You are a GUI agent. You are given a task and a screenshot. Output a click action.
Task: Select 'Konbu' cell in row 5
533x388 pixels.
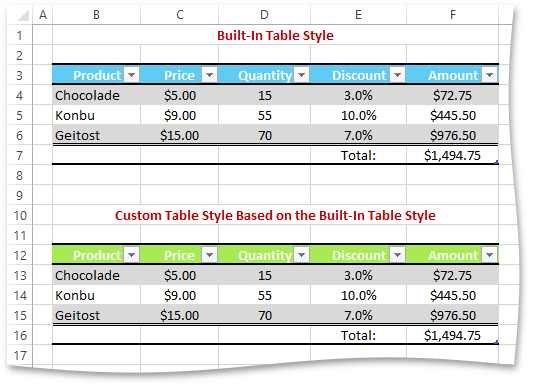[97, 115]
